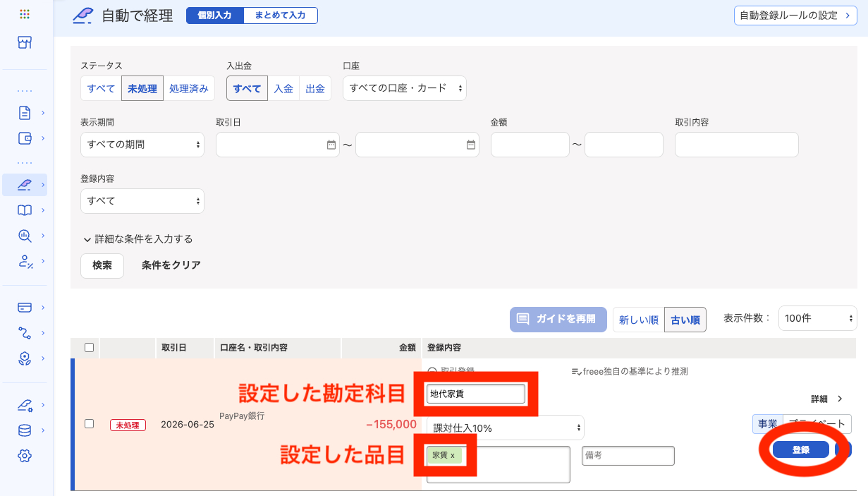Open the chart magnifier analysis icon
The height and width of the screenshot is (496, 868).
coord(25,236)
